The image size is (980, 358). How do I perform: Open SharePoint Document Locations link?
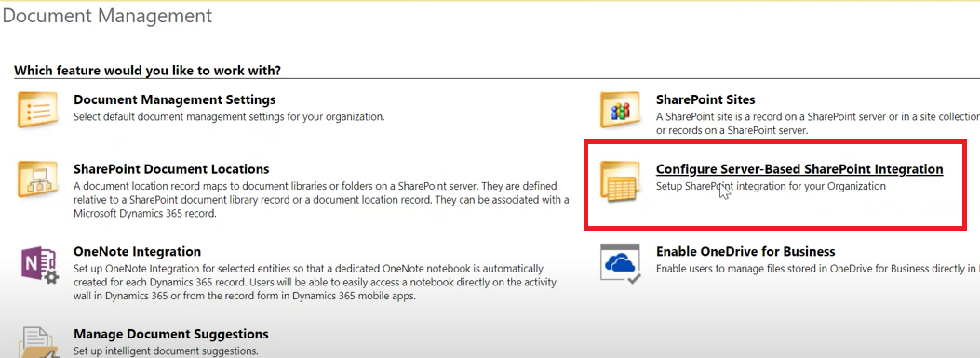[171, 169]
